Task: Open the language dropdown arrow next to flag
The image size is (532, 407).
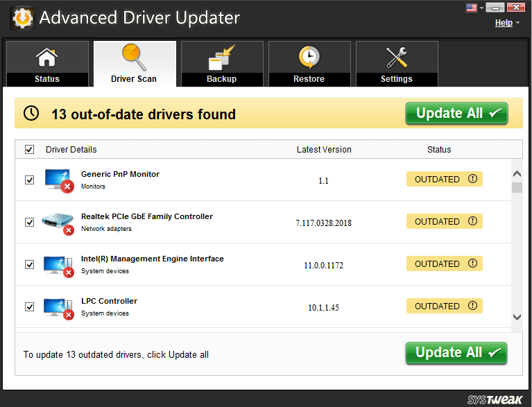Action: pyautogui.click(x=481, y=8)
